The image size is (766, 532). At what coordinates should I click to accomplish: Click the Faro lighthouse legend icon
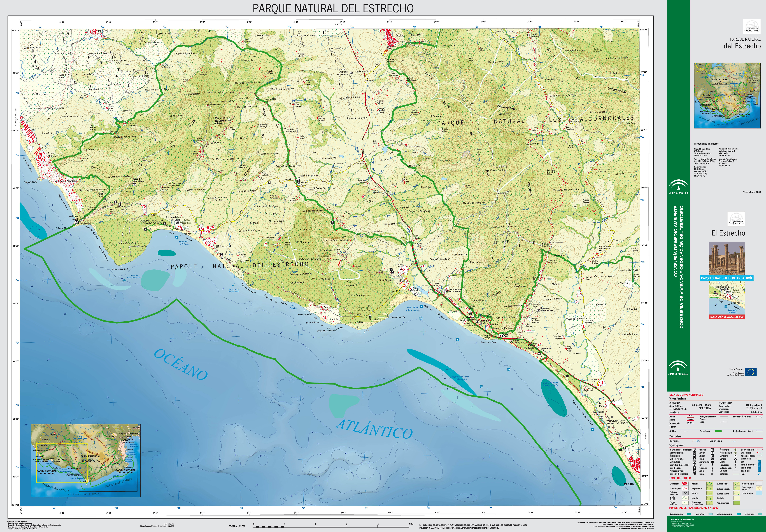click(x=712, y=465)
